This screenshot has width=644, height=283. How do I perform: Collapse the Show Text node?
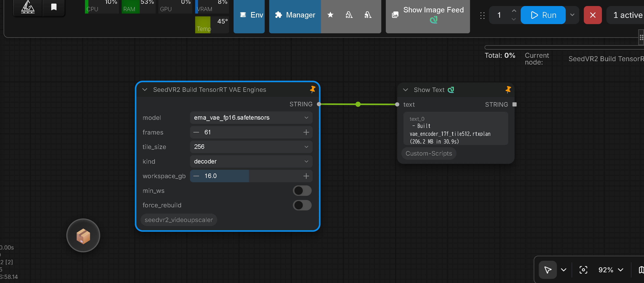(406, 90)
